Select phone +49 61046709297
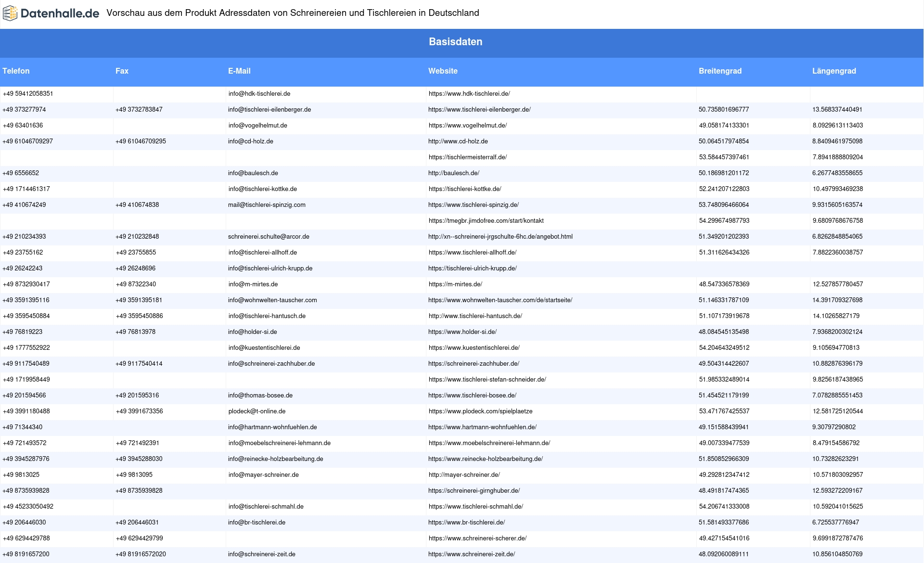Image resolution: width=924 pixels, height=563 pixels. 28,141
